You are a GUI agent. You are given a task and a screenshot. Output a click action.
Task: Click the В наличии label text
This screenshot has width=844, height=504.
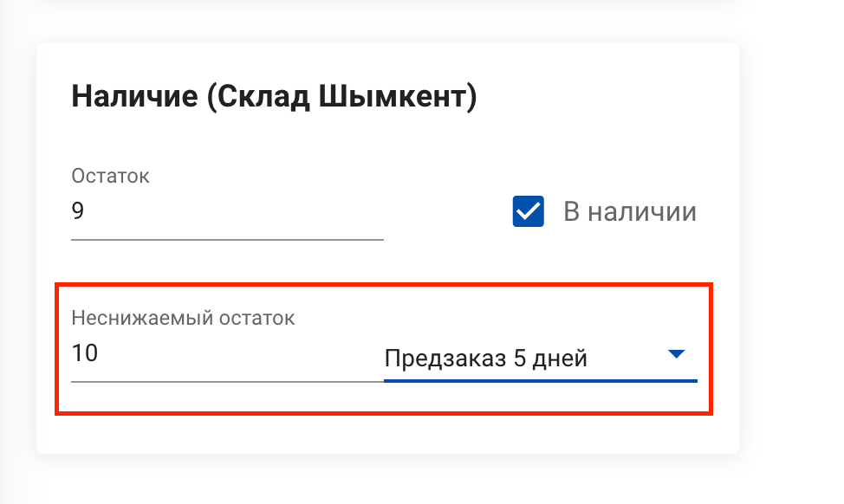[x=629, y=212]
